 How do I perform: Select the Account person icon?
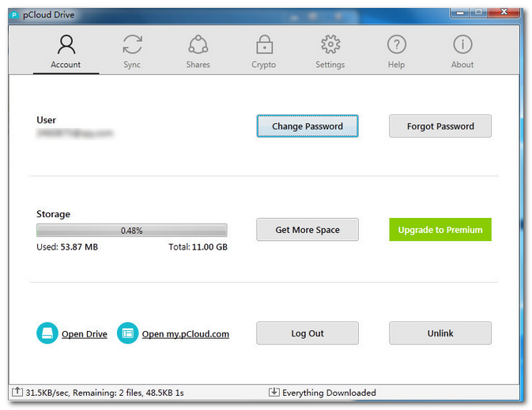pos(66,44)
